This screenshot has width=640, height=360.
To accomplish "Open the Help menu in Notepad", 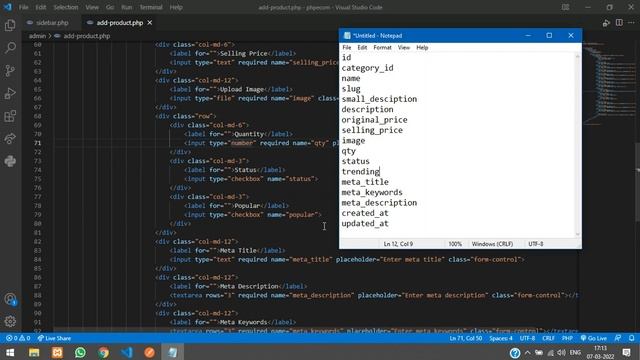I will coord(422,48).
